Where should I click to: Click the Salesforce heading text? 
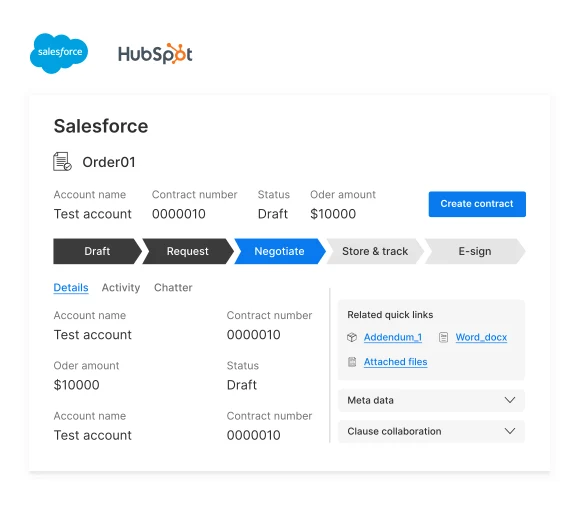101,126
